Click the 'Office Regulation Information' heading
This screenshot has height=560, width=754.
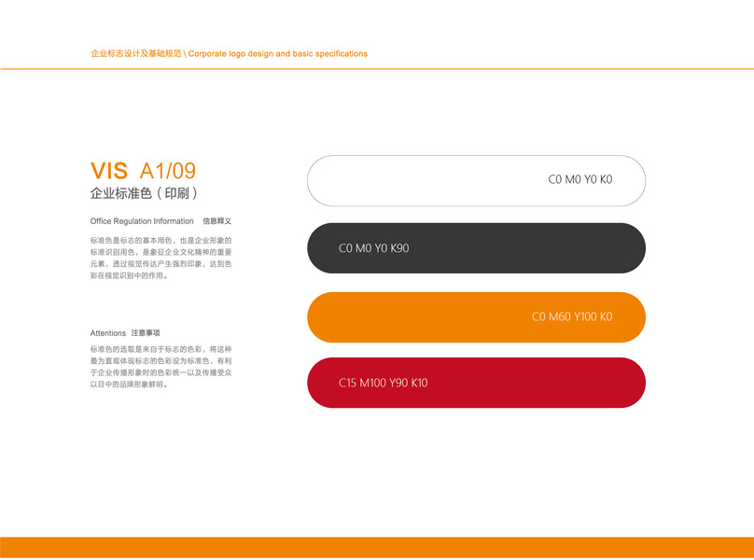pos(142,221)
